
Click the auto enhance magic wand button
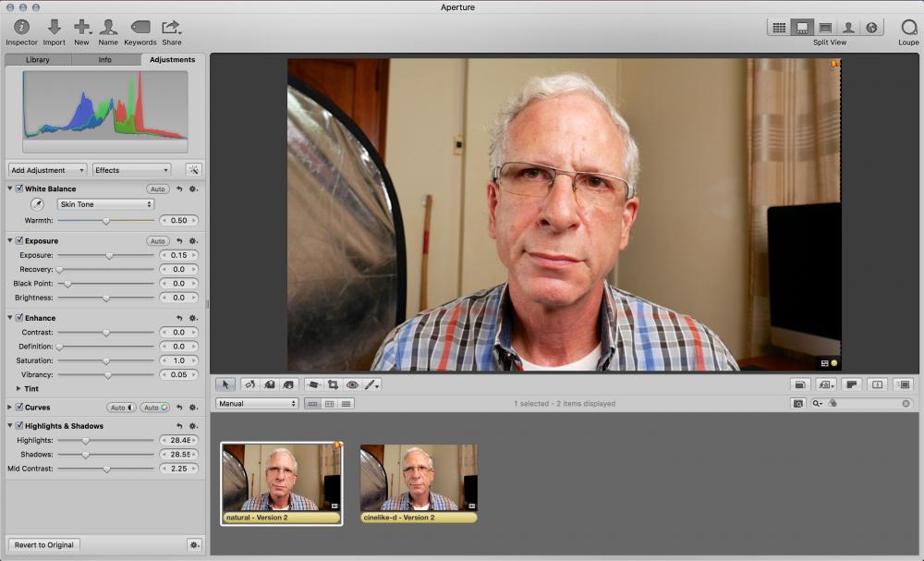193,170
